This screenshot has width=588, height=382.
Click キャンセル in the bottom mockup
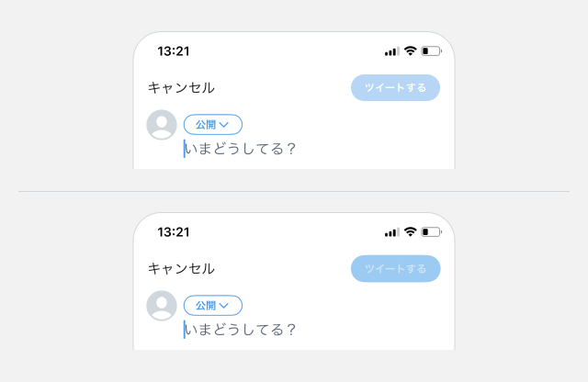[181, 269]
